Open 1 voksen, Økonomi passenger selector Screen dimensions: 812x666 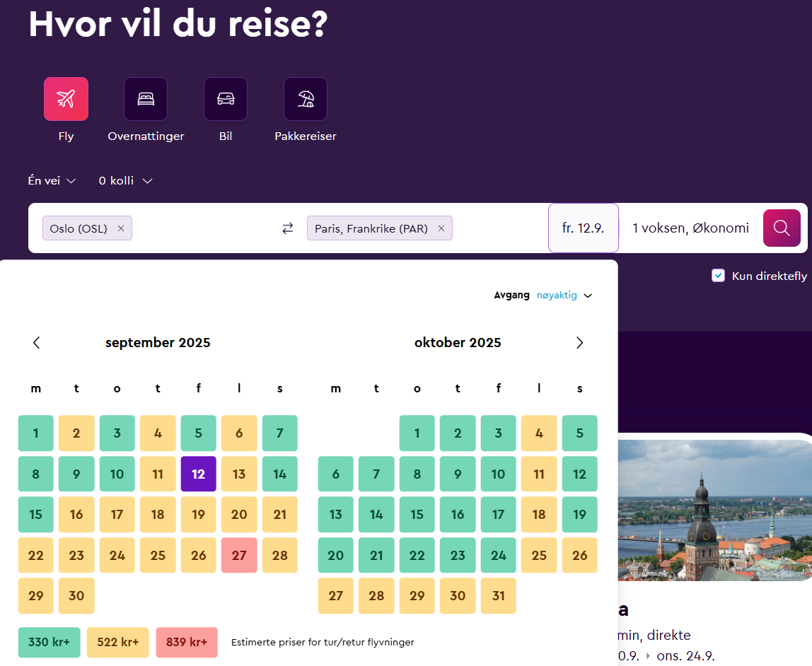[690, 228]
